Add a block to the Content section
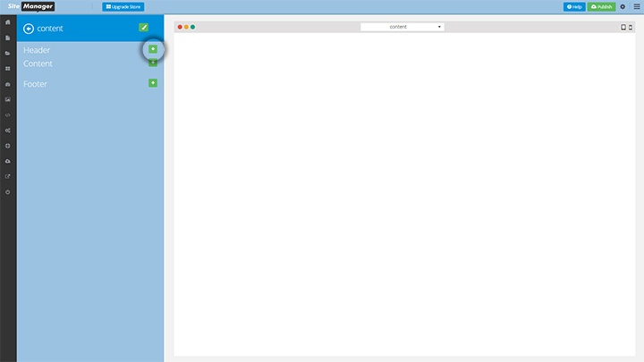644x362 pixels. [x=153, y=63]
